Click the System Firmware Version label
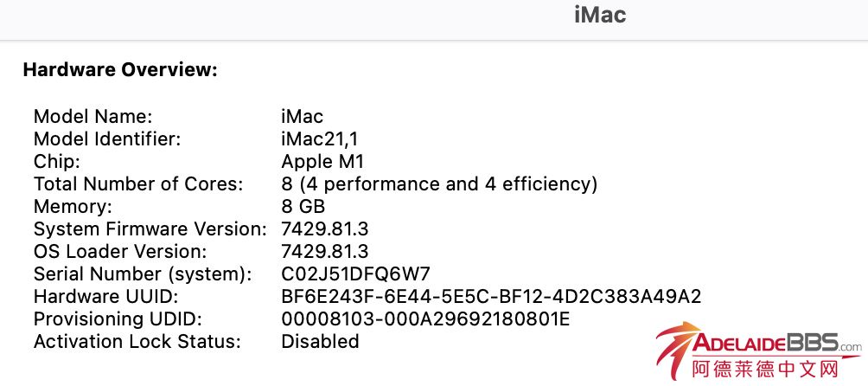 coord(150,228)
